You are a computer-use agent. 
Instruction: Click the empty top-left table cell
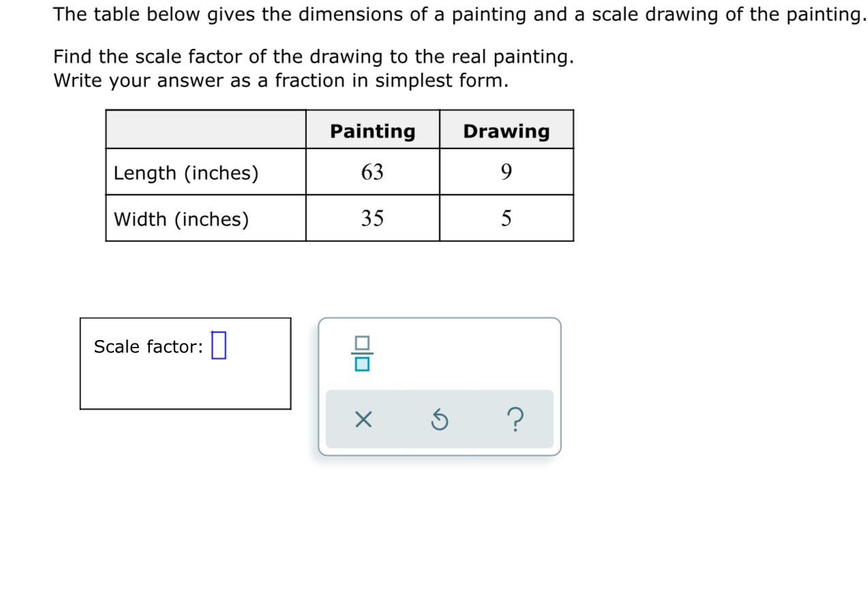tap(205, 129)
